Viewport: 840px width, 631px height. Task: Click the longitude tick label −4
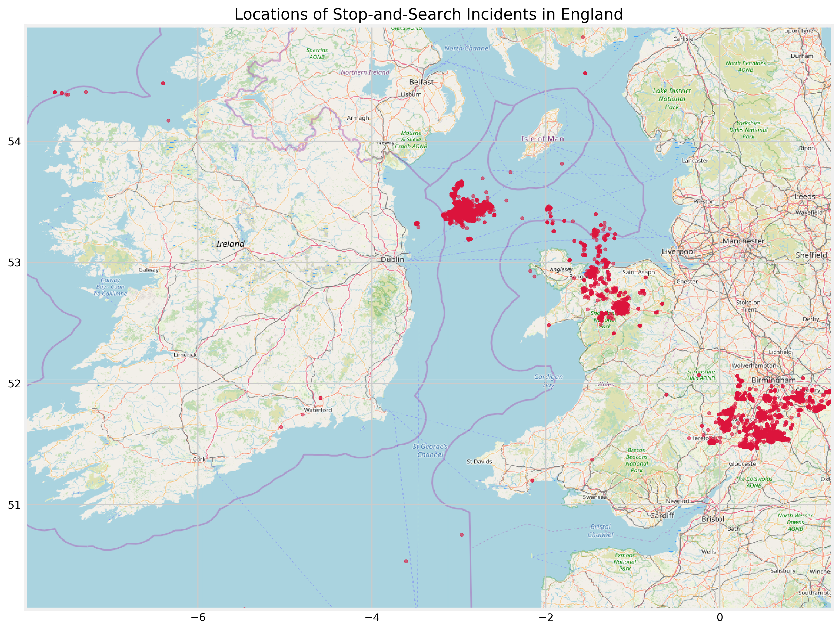[x=372, y=617]
